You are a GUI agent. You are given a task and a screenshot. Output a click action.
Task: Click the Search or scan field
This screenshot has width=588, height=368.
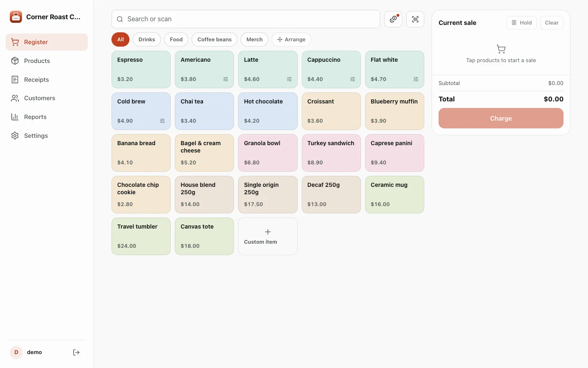[x=246, y=19]
